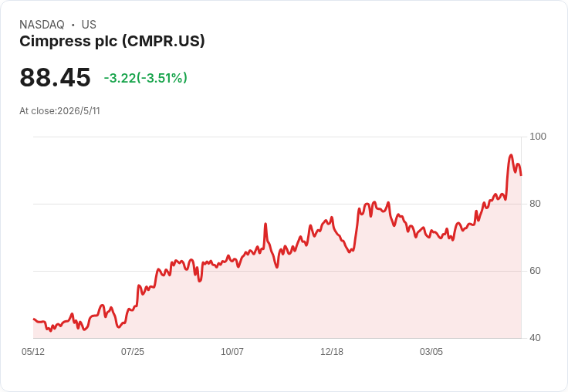
Task: Click the NASDAQ exchange label
Action: [42, 25]
